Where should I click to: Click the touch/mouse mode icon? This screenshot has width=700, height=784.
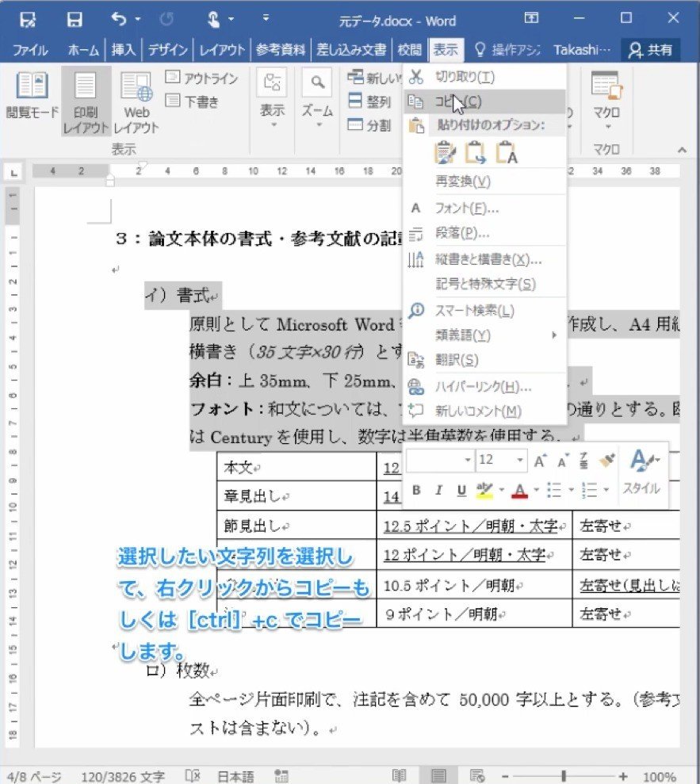coord(213,20)
